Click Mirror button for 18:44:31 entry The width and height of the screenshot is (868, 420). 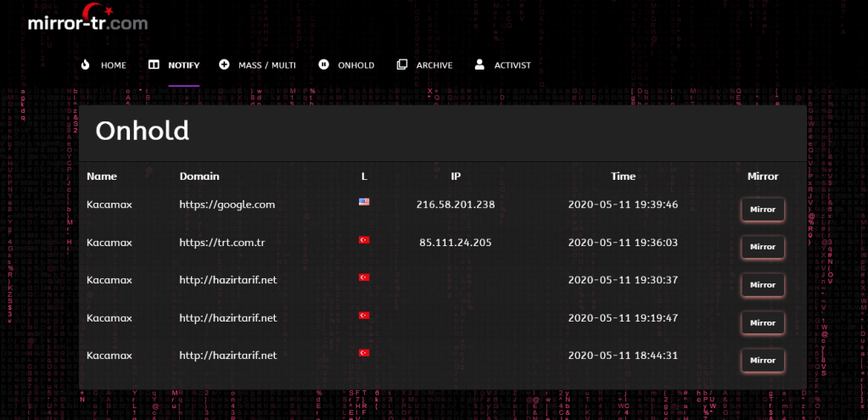pos(762,361)
